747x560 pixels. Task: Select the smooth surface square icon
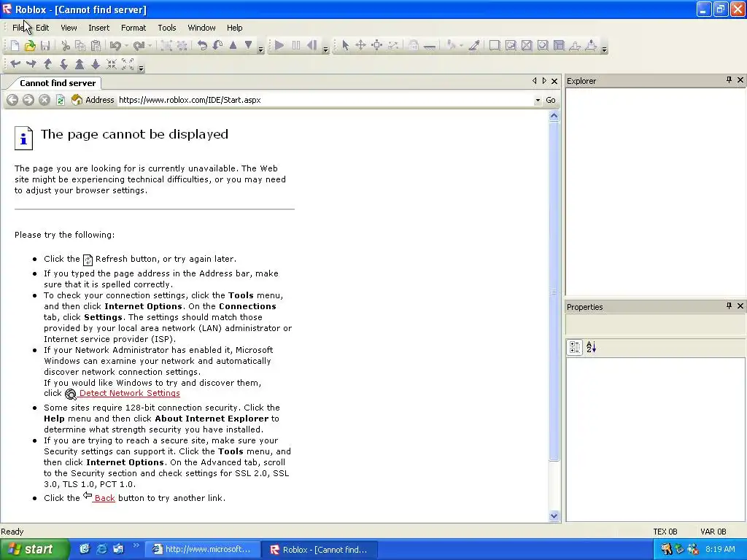[495, 46]
